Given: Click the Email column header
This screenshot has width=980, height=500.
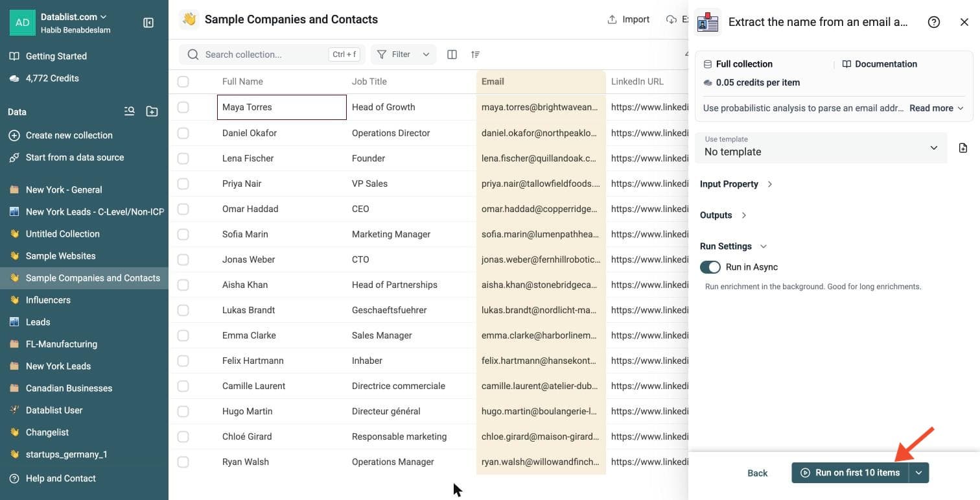Looking at the screenshot, I should coord(541,82).
